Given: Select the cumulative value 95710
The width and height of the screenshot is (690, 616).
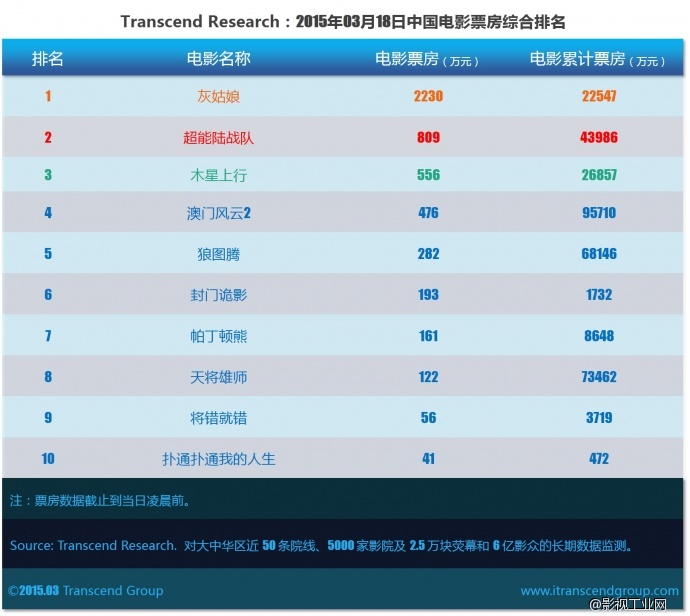Looking at the screenshot, I should tap(599, 213).
